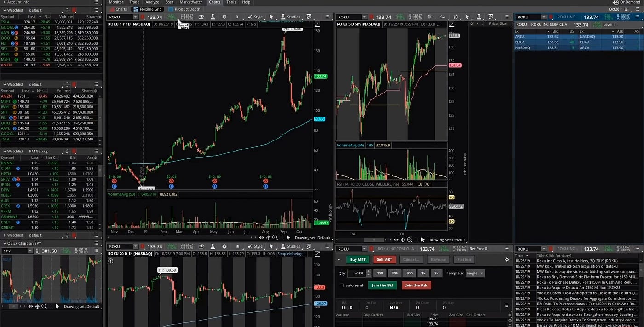Open Style menu in the ROKU 1Y chart toolbar

(256, 17)
